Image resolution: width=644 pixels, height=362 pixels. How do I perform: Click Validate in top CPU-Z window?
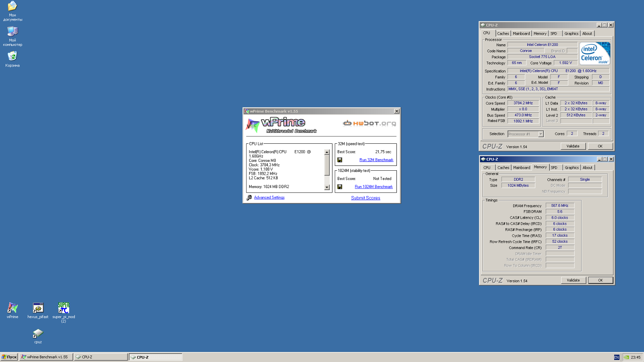click(x=573, y=146)
